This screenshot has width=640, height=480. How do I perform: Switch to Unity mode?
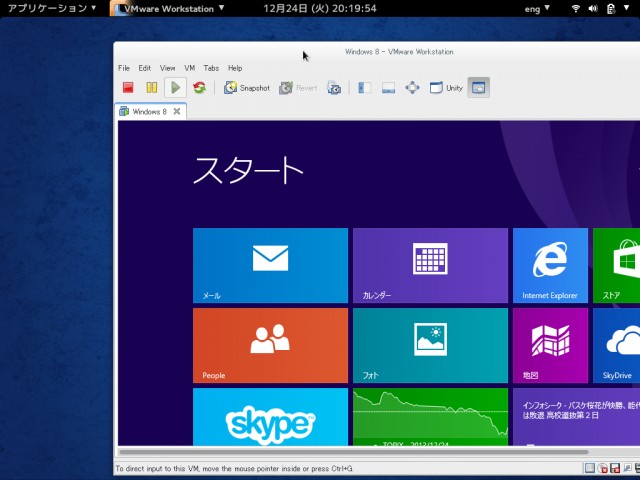pyautogui.click(x=446, y=88)
